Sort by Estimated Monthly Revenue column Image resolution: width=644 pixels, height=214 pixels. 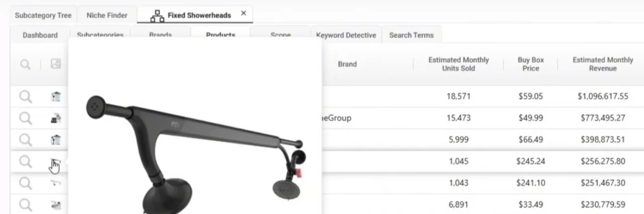pos(603,64)
